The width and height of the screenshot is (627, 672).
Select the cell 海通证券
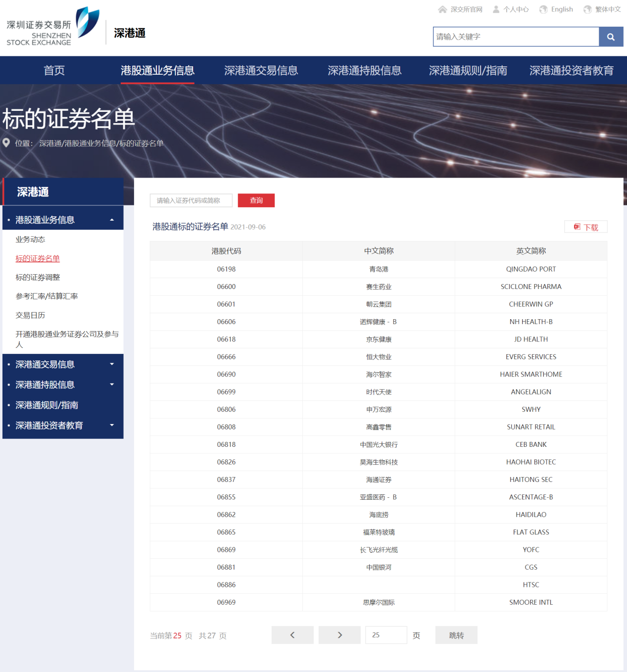pyautogui.click(x=379, y=480)
